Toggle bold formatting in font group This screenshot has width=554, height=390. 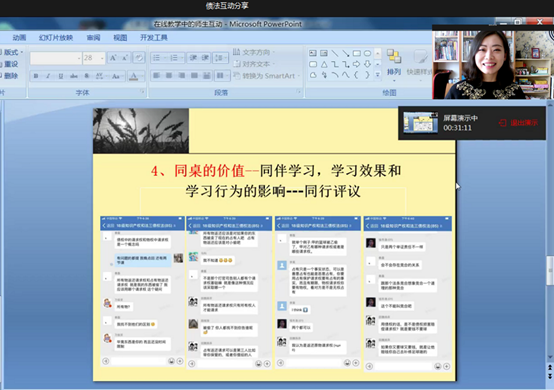pyautogui.click(x=36, y=76)
